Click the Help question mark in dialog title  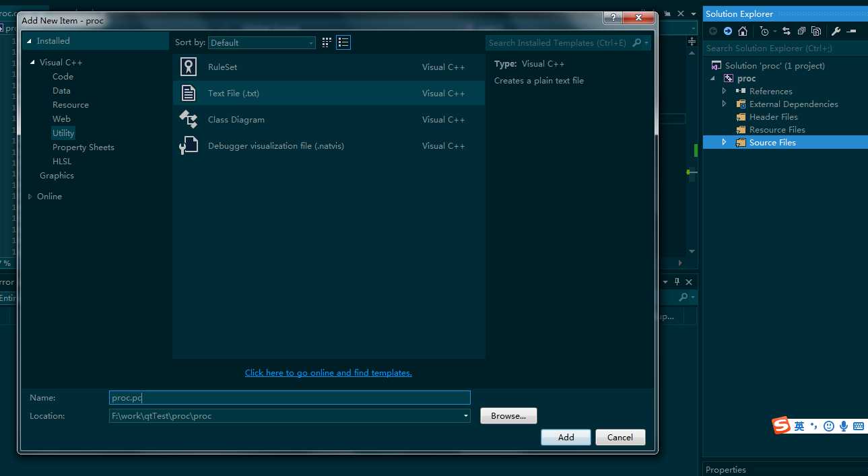coord(612,18)
